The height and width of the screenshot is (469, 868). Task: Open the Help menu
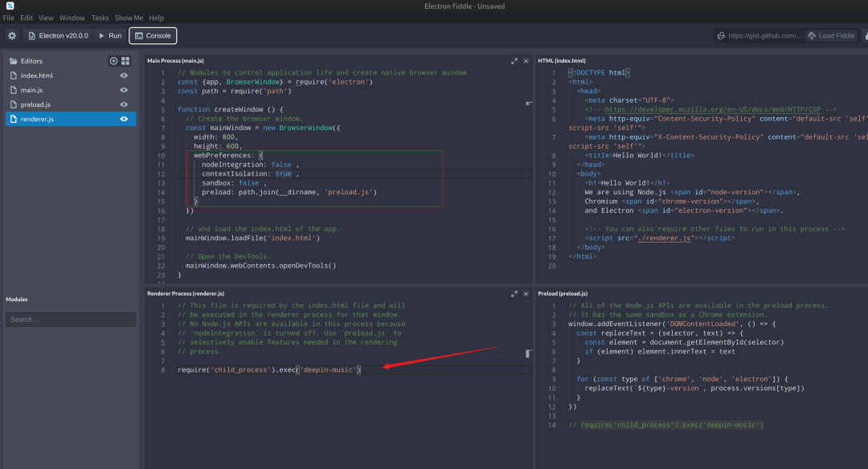156,18
